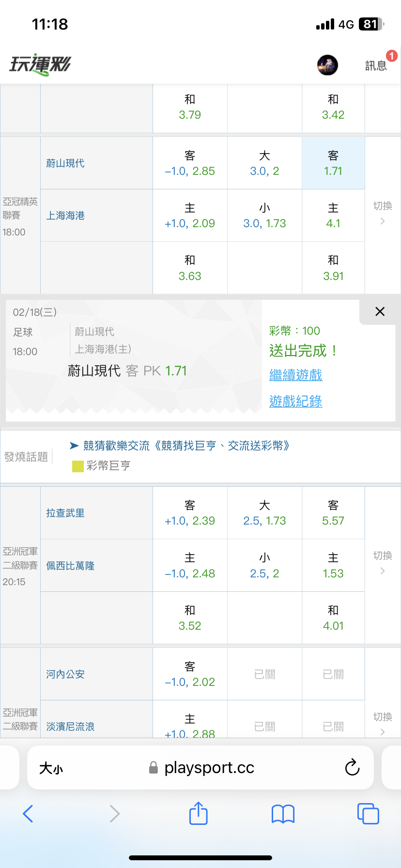Open the 遊戲紀錄 link
401x868 pixels.
tap(295, 401)
